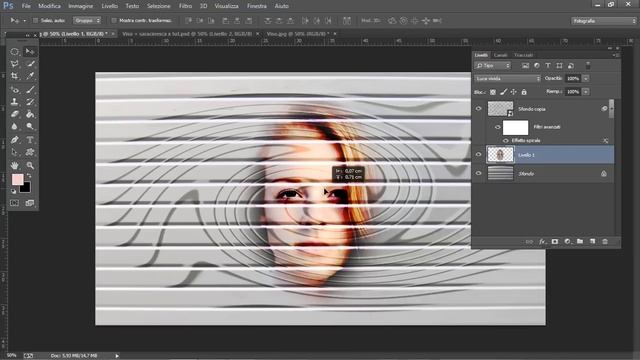Viewport: 640px width, 360px height.
Task: Select the Polygonal Lasso tool
Action: click(14, 64)
